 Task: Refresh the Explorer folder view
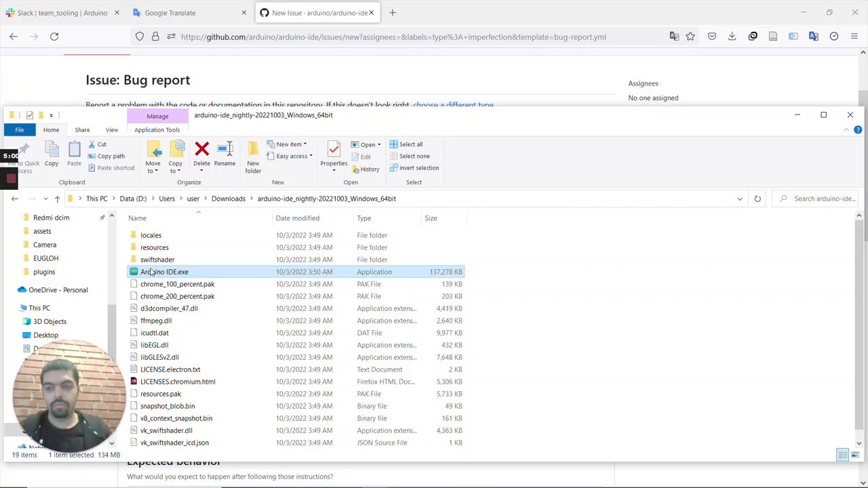[x=757, y=199]
